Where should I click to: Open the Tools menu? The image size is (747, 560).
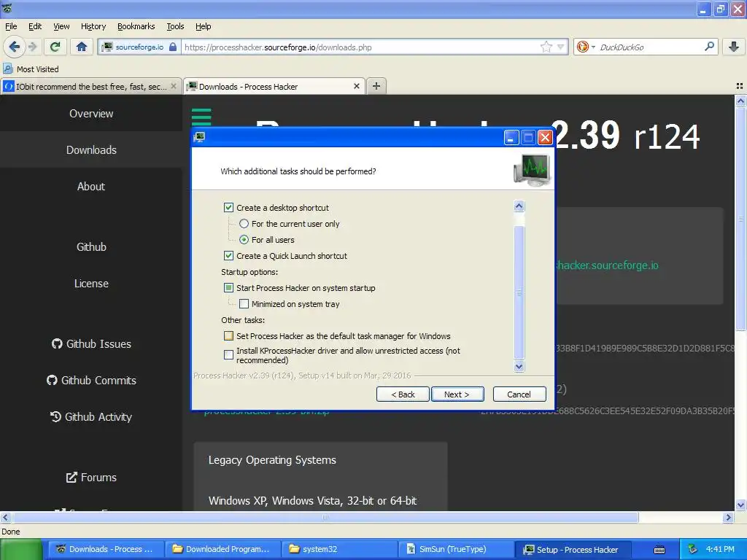[175, 26]
